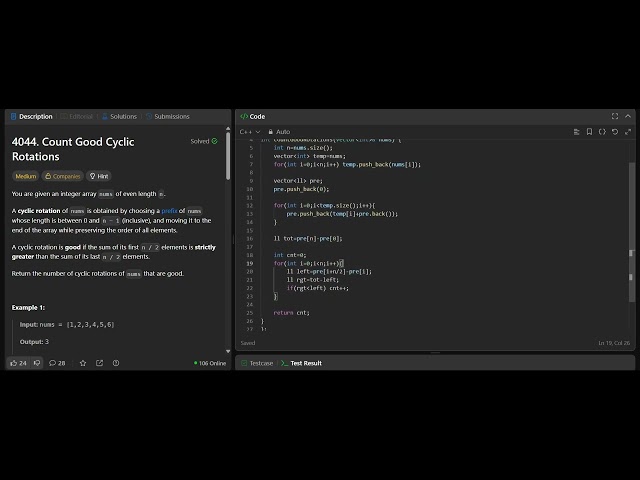The height and width of the screenshot is (480, 640).
Task: Open the Description tab
Action: click(31, 117)
